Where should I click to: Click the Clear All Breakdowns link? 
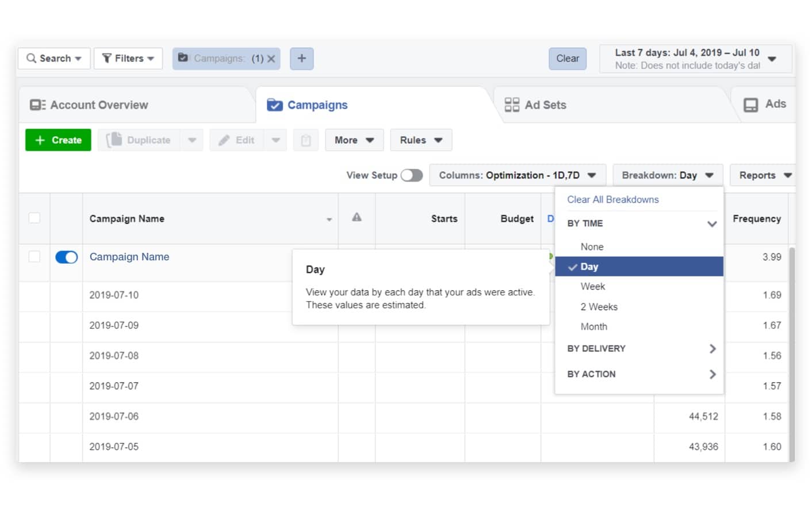pyautogui.click(x=612, y=199)
